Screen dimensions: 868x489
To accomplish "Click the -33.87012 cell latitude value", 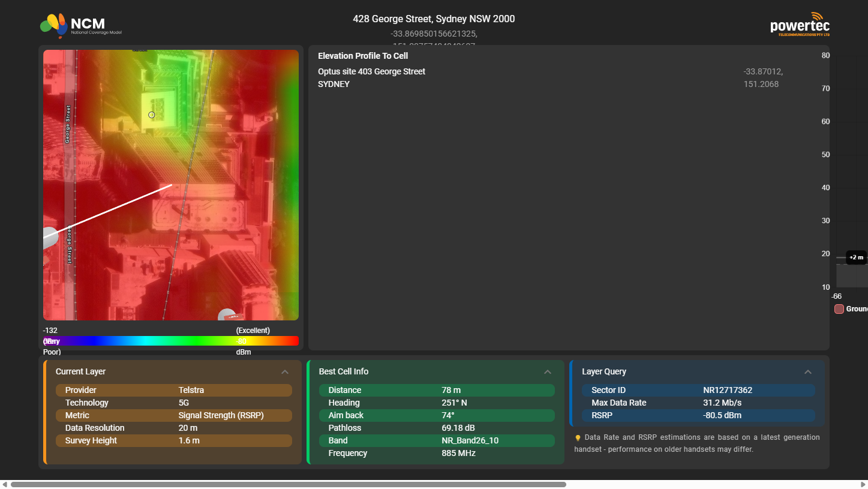I will (x=763, y=71).
